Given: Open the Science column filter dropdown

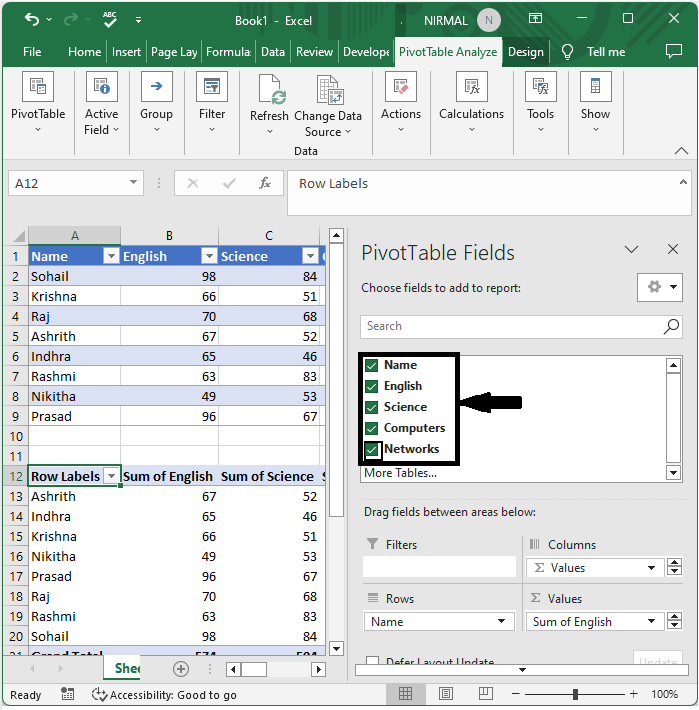Looking at the screenshot, I should tap(310, 256).
